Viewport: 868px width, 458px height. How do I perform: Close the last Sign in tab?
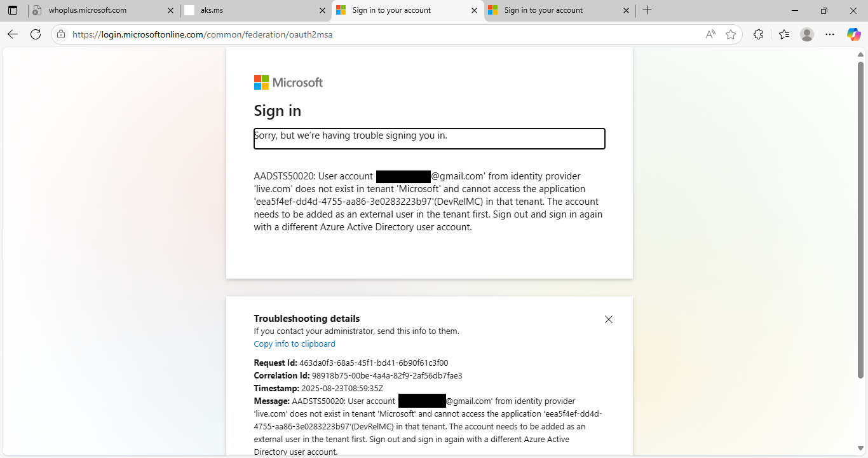tap(626, 10)
